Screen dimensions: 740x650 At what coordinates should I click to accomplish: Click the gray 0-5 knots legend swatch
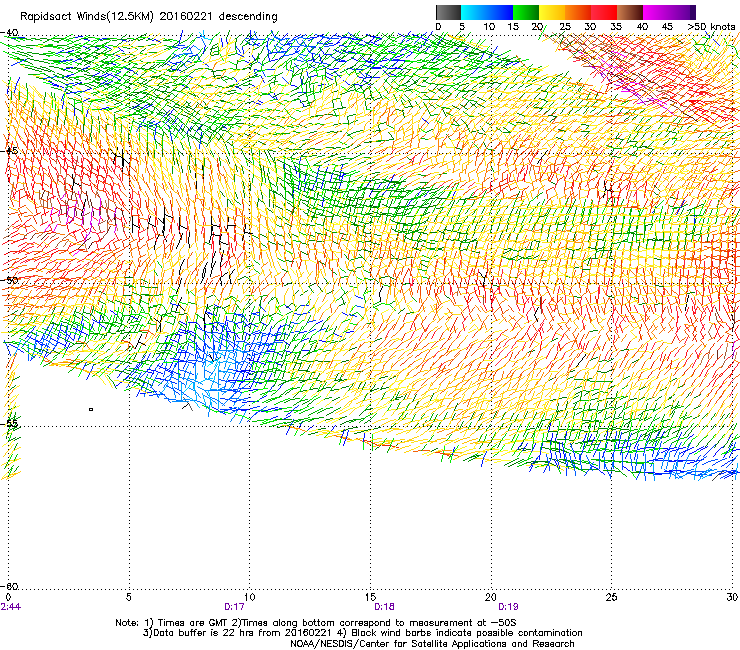click(x=448, y=12)
